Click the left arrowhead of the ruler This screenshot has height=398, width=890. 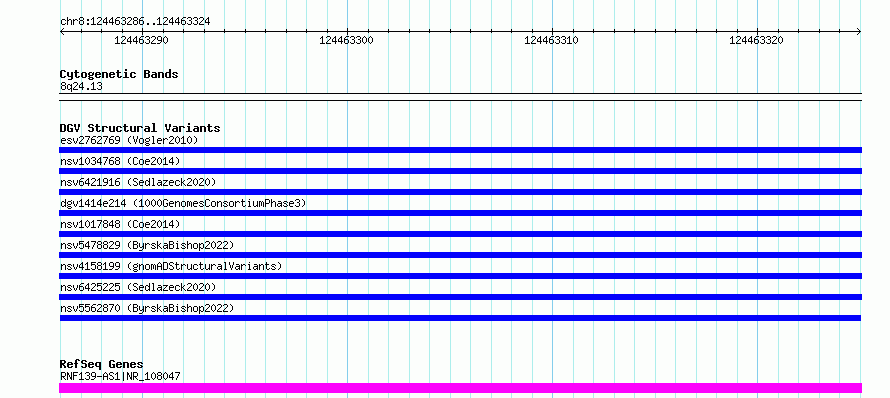point(62,32)
